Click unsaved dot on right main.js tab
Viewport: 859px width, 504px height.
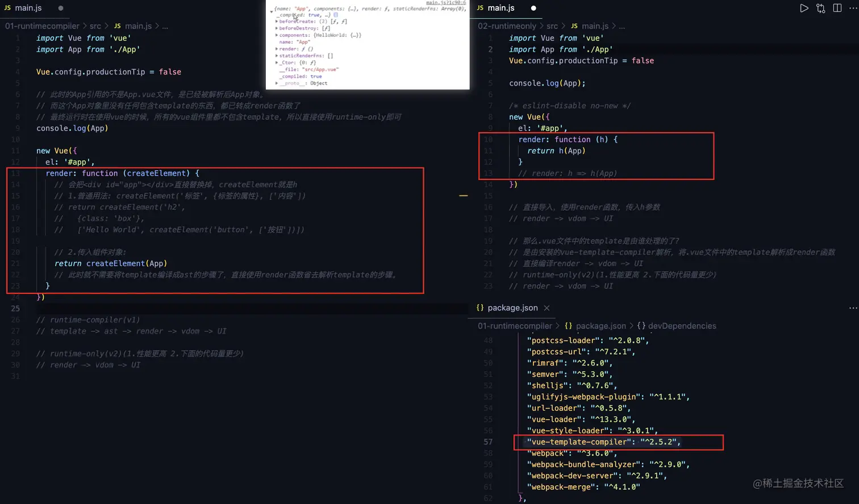coord(533,8)
